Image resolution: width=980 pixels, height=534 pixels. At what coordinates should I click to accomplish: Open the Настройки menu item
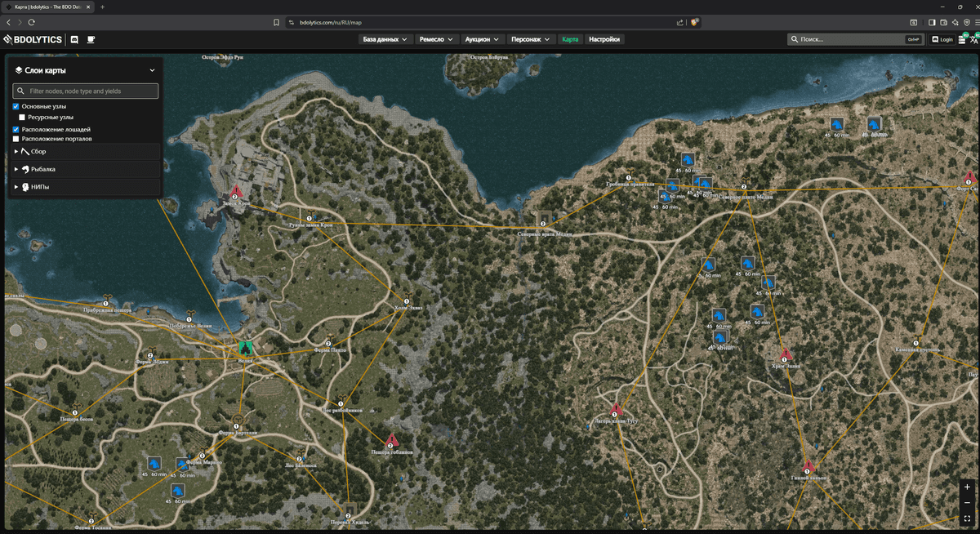pos(604,39)
